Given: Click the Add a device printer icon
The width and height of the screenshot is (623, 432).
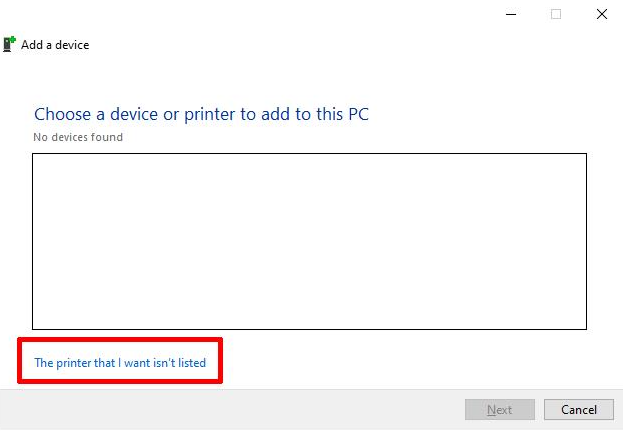Looking at the screenshot, I should [9, 44].
